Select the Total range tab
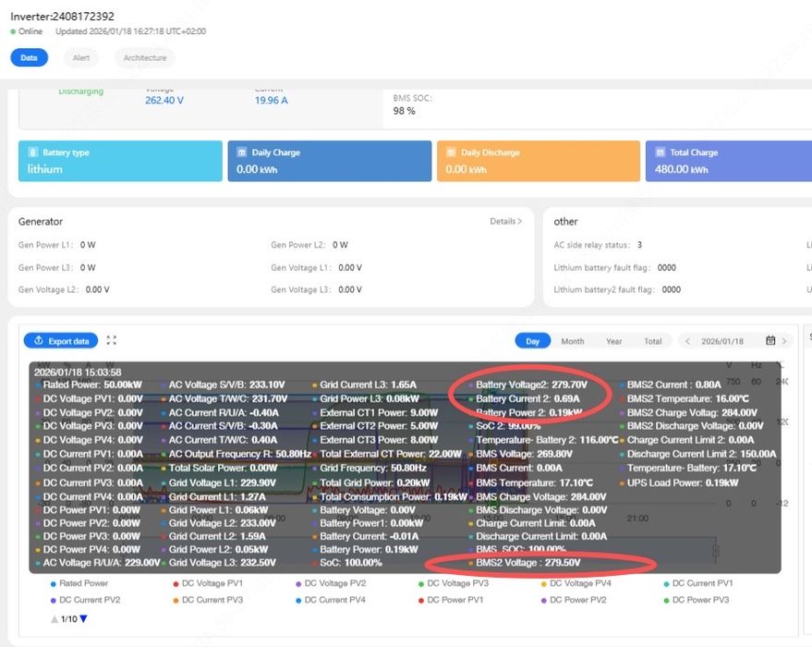The image size is (812, 647). pos(652,341)
